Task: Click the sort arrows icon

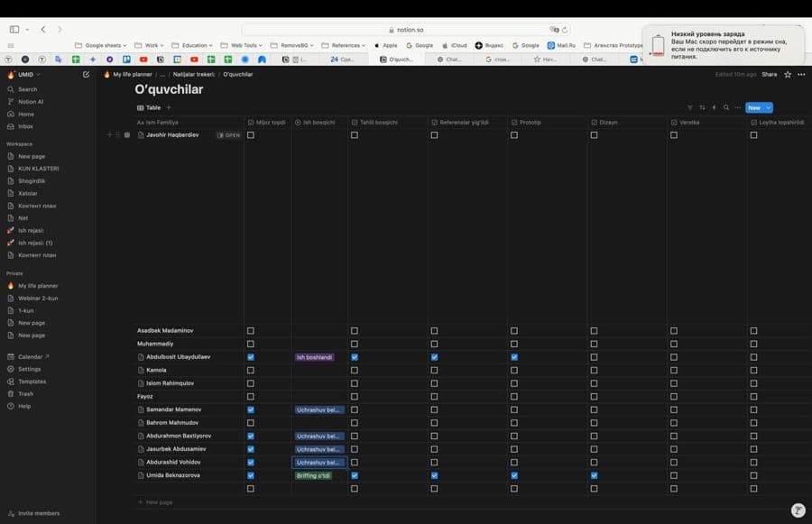Action: (702, 107)
